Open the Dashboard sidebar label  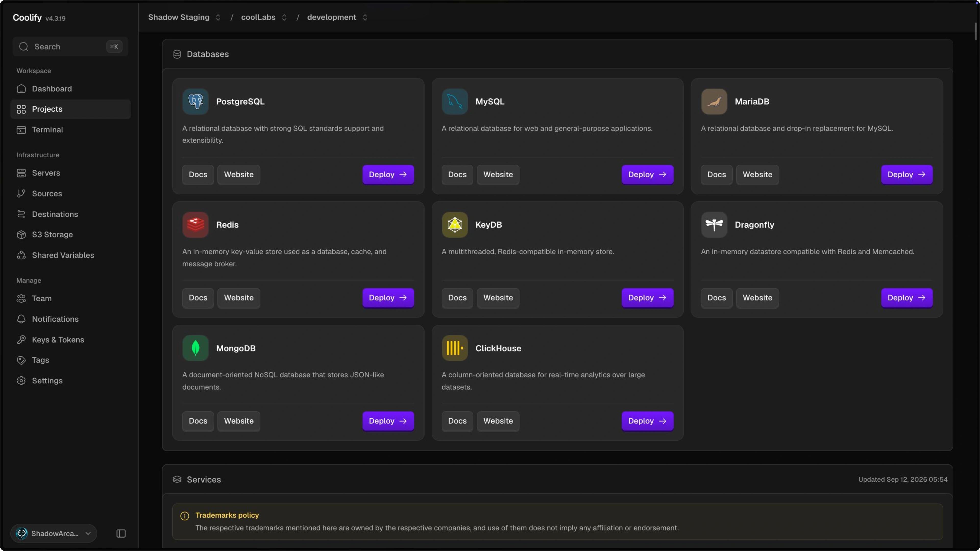coord(52,89)
